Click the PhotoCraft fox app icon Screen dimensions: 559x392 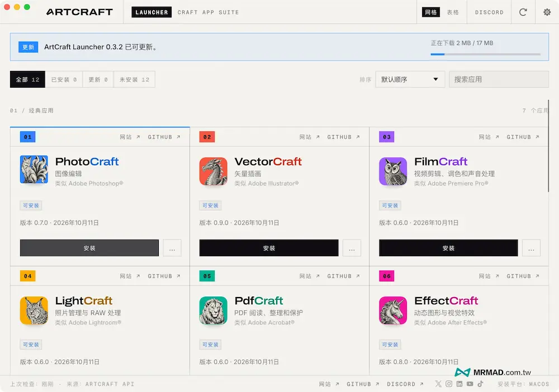point(34,169)
